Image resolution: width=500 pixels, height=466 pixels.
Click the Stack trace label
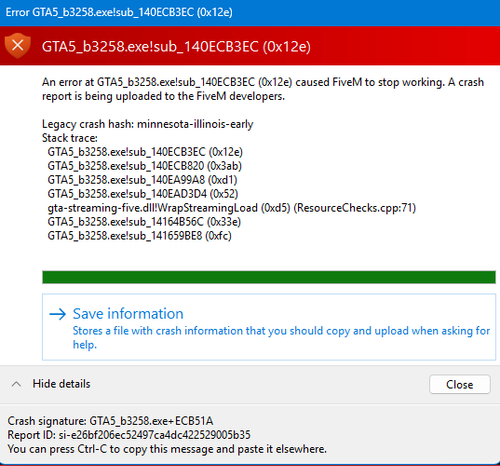70,138
